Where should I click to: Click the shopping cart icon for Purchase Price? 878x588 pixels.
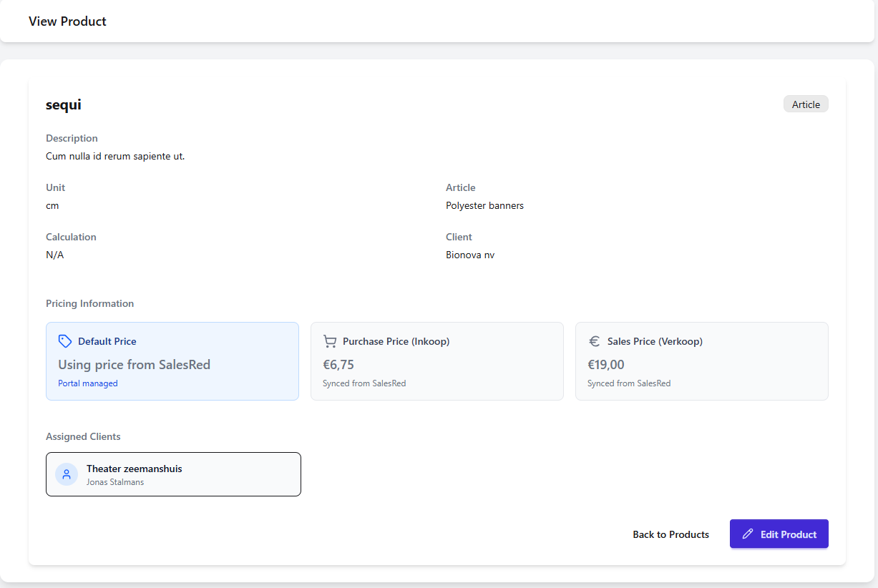[330, 341]
